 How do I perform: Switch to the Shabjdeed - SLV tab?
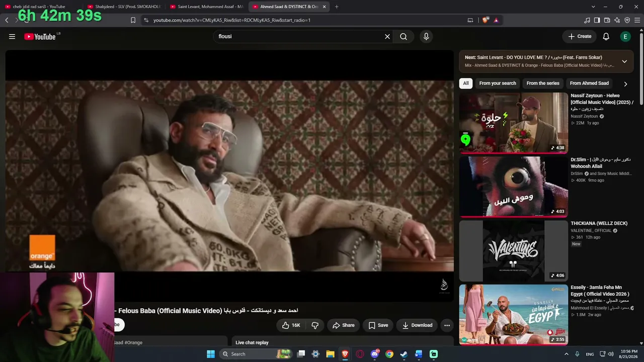point(123,7)
